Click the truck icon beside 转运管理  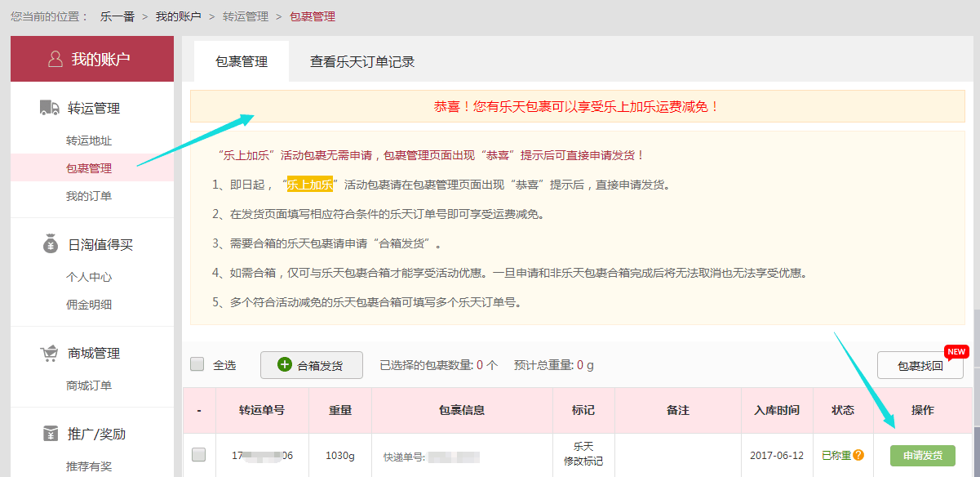49,108
